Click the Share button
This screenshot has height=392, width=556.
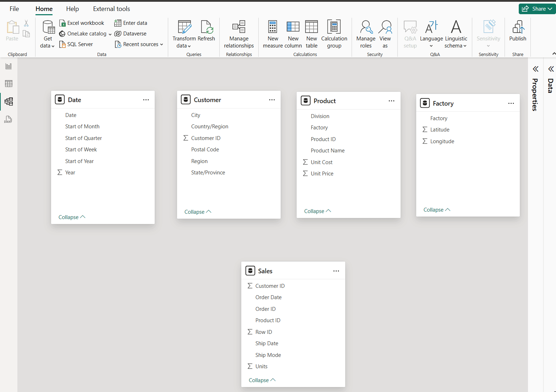click(537, 9)
